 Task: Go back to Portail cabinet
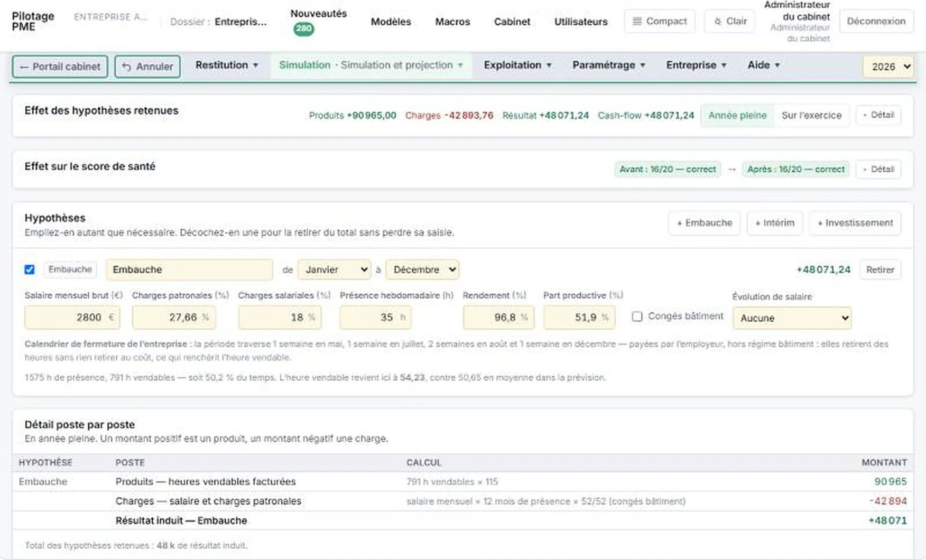60,67
